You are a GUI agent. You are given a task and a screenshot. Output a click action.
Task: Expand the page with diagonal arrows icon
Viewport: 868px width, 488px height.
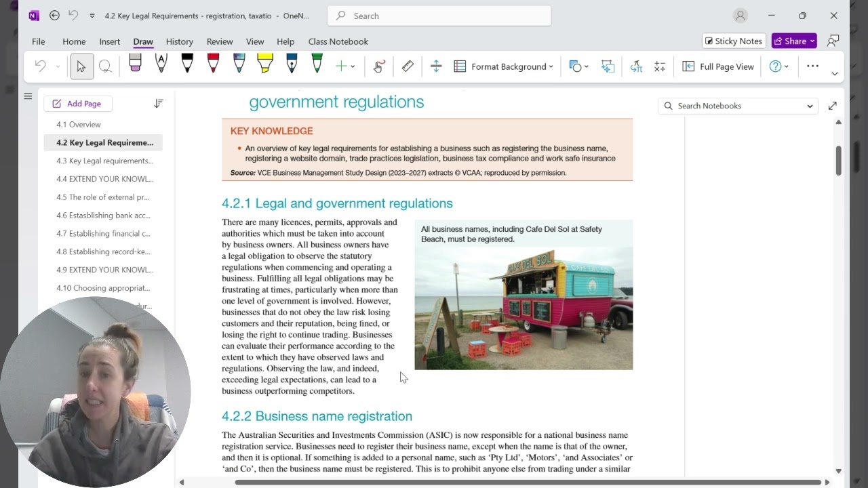tap(833, 106)
